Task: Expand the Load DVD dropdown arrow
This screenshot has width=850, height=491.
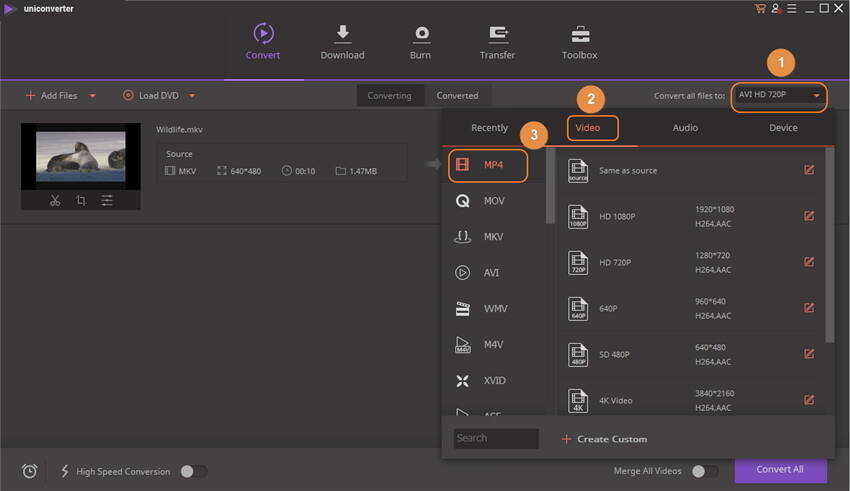Action: 192,95
